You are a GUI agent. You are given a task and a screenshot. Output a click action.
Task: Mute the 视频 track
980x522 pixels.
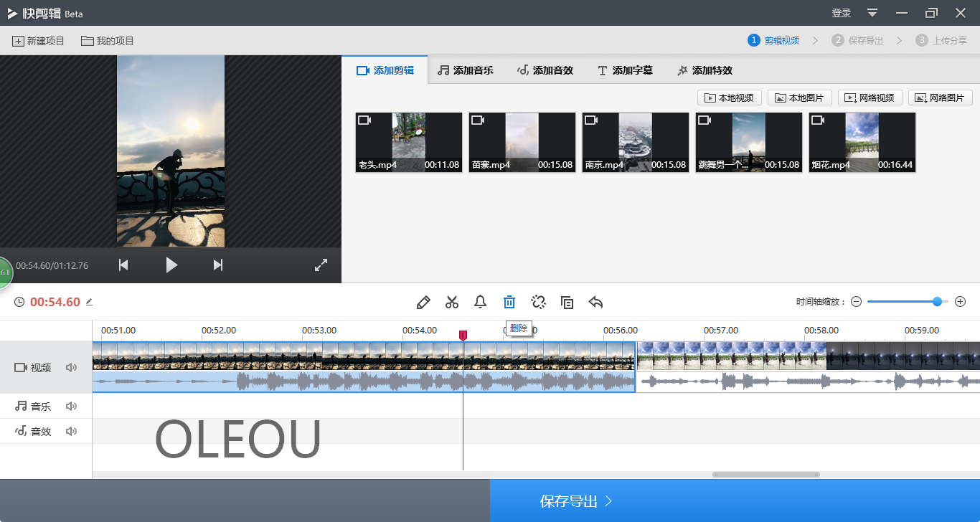click(71, 368)
